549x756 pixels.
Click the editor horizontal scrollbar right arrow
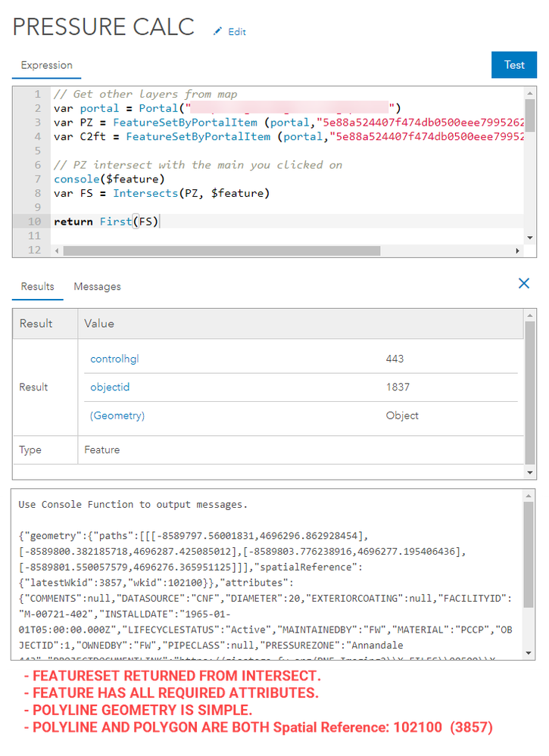click(518, 250)
